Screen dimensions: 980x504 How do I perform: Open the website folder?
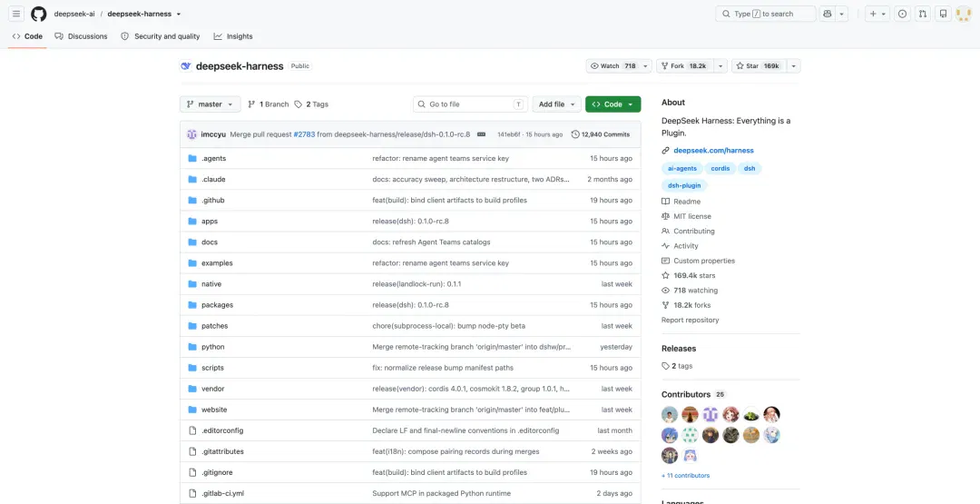214,410
